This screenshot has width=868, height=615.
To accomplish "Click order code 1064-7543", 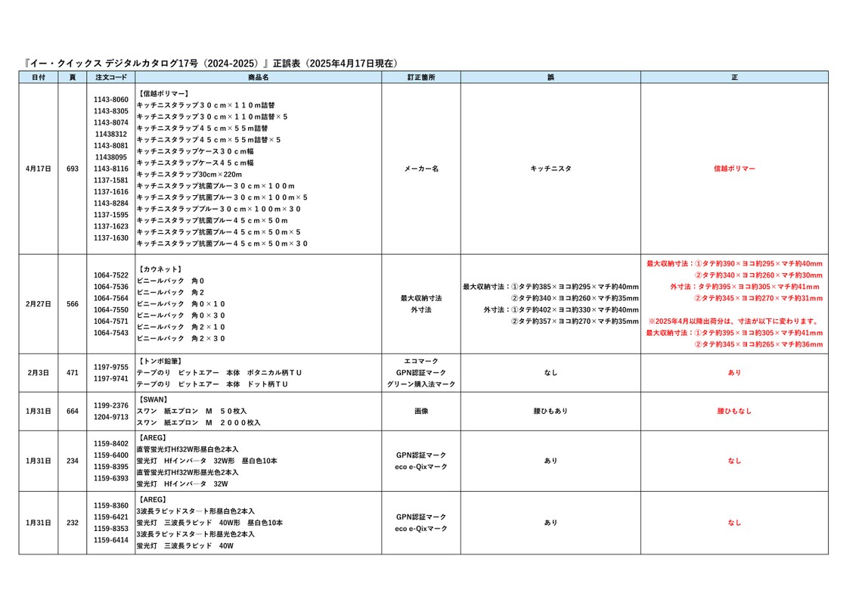I will tap(110, 332).
